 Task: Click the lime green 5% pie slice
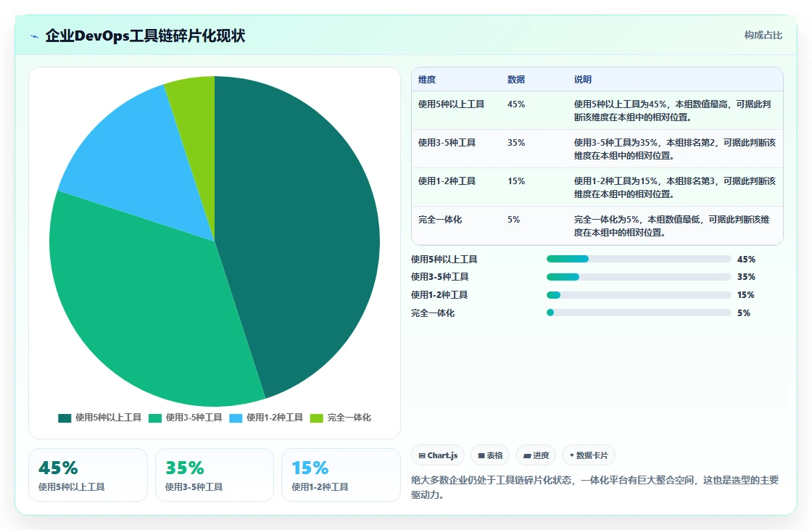196,130
